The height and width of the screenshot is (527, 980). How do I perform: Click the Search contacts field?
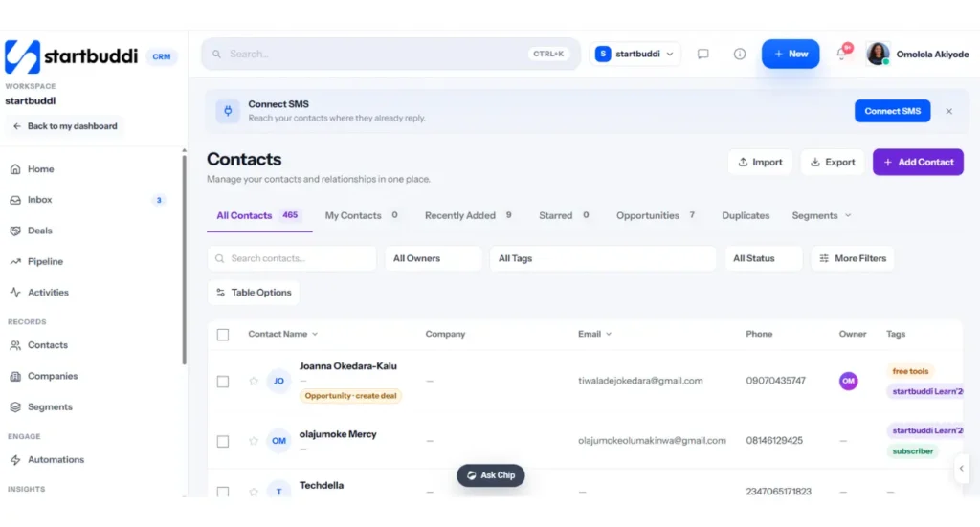point(292,258)
